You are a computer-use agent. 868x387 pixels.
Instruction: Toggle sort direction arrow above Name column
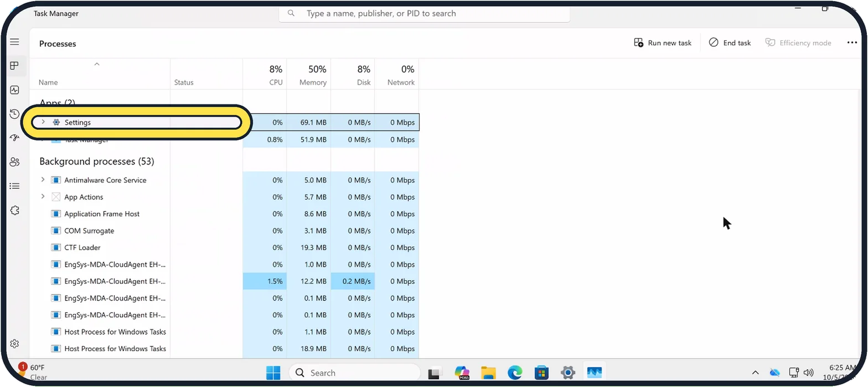pyautogui.click(x=97, y=64)
